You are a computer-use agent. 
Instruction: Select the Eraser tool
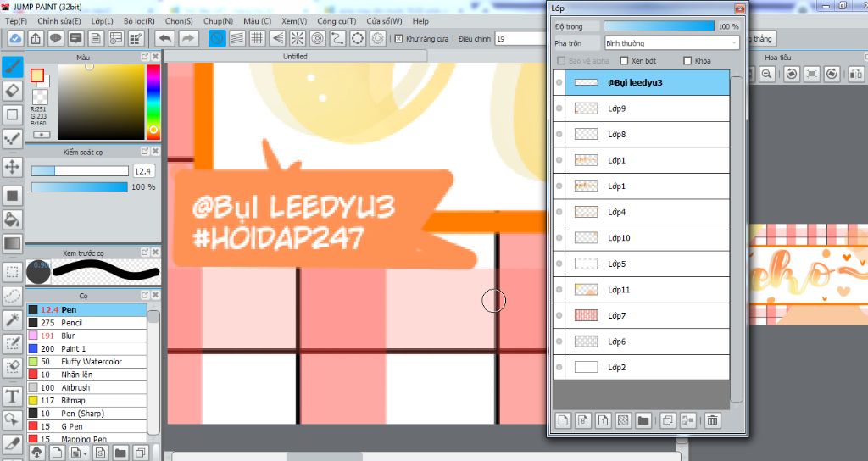click(12, 91)
